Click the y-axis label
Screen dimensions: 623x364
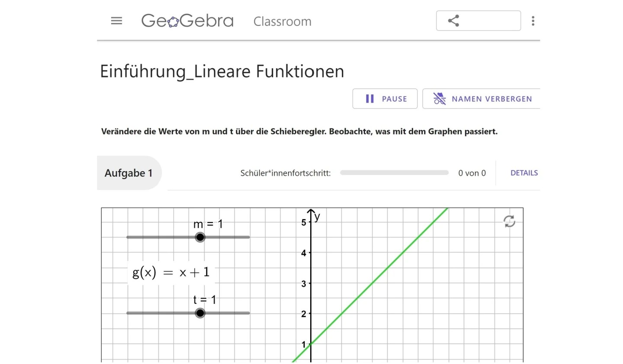318,216
